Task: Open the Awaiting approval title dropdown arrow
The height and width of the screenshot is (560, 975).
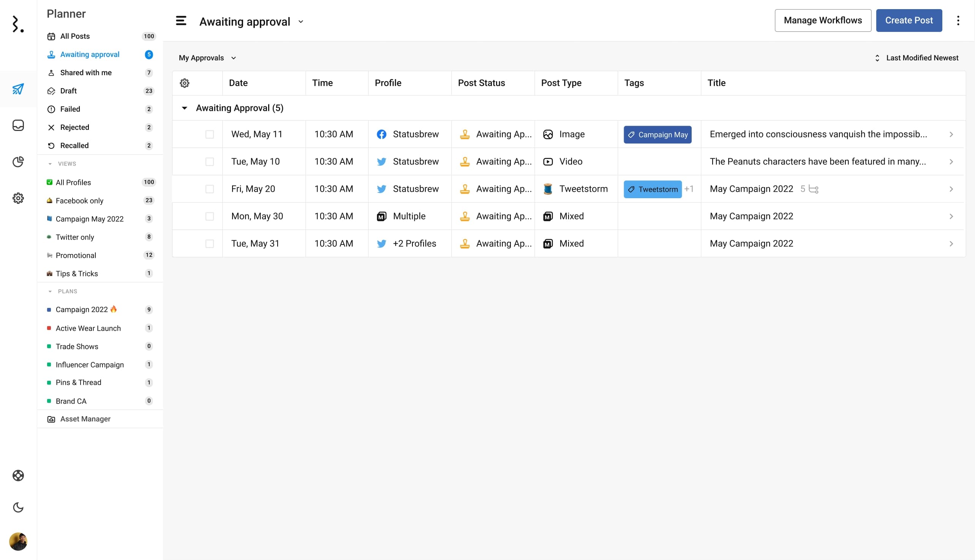Action: pyautogui.click(x=301, y=22)
